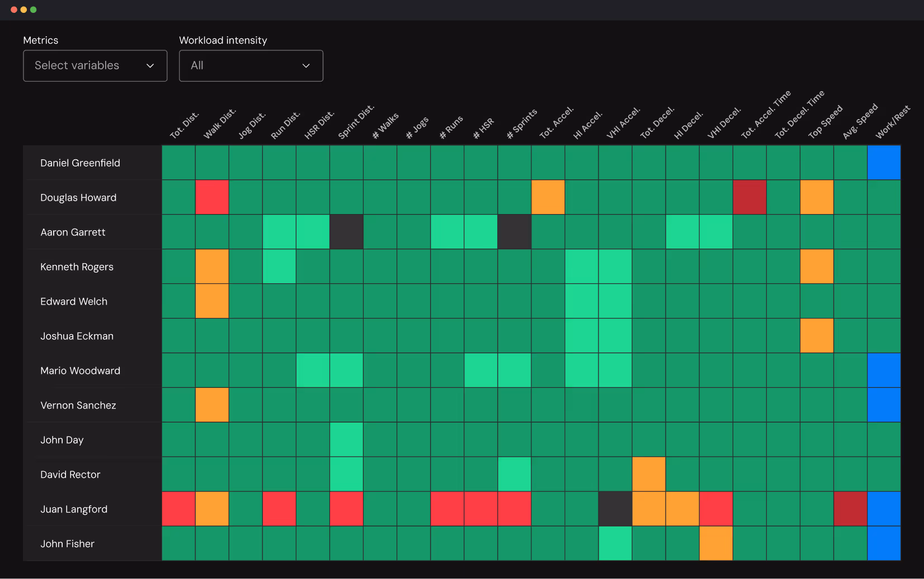Open the Workload intensity dropdown
The height and width of the screenshot is (579, 924).
[251, 65]
